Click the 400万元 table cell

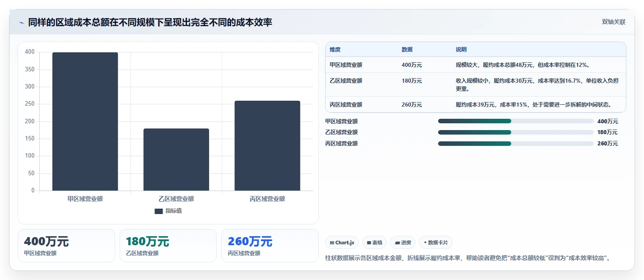click(412, 65)
